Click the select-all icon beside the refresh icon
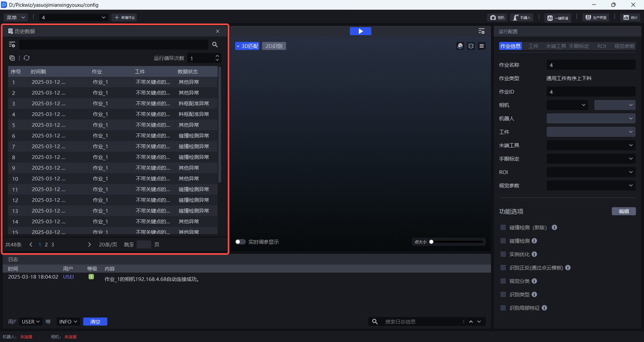644x342 pixels. point(12,58)
